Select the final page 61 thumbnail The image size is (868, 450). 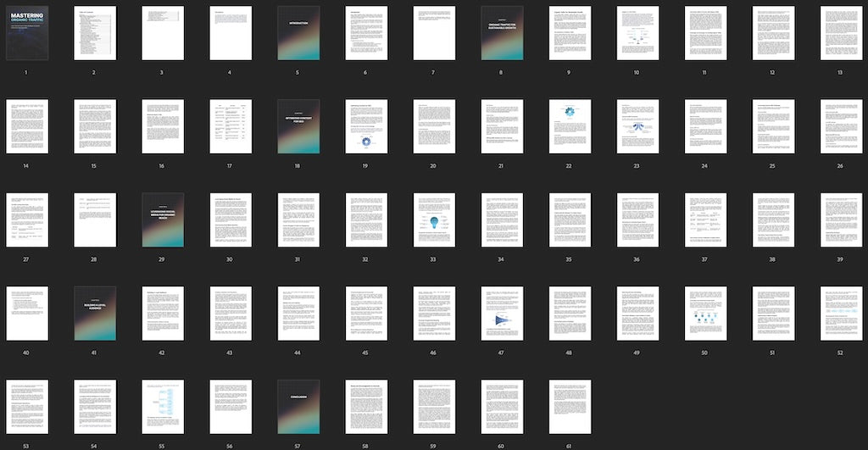tap(570, 406)
